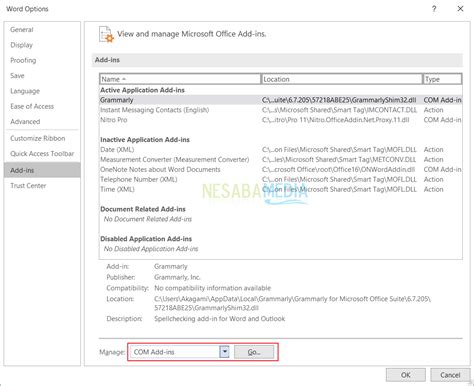Open the Manage COM Add-ins dropdown
This screenshot has width=474, height=386.
tap(180, 352)
